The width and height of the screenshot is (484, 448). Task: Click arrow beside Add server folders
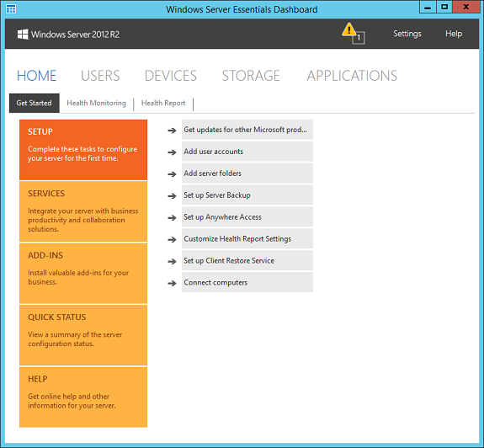pos(172,174)
